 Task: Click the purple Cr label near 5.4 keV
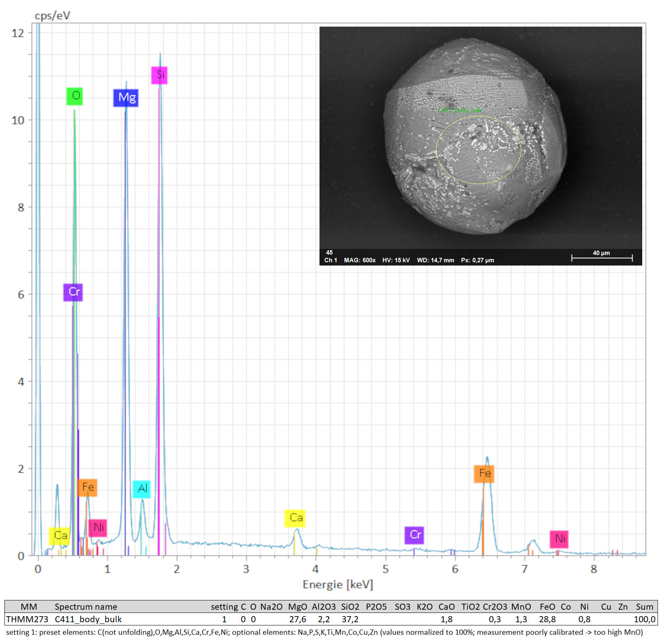pos(414,535)
